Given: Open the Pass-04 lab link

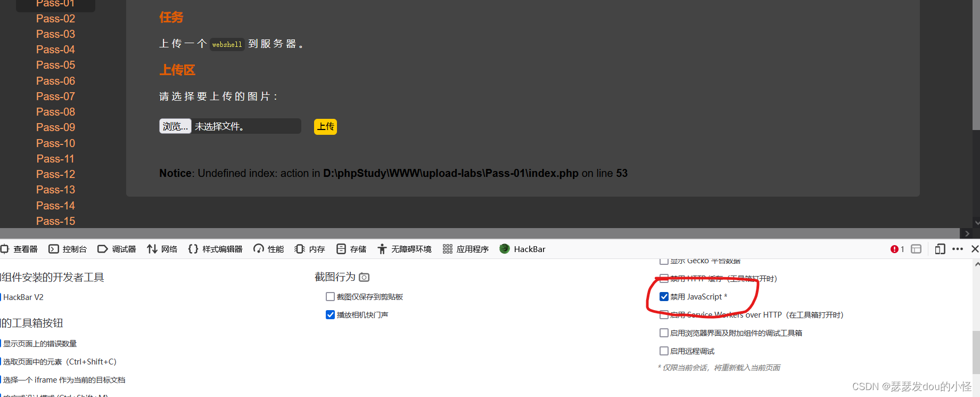Looking at the screenshot, I should click(x=55, y=50).
